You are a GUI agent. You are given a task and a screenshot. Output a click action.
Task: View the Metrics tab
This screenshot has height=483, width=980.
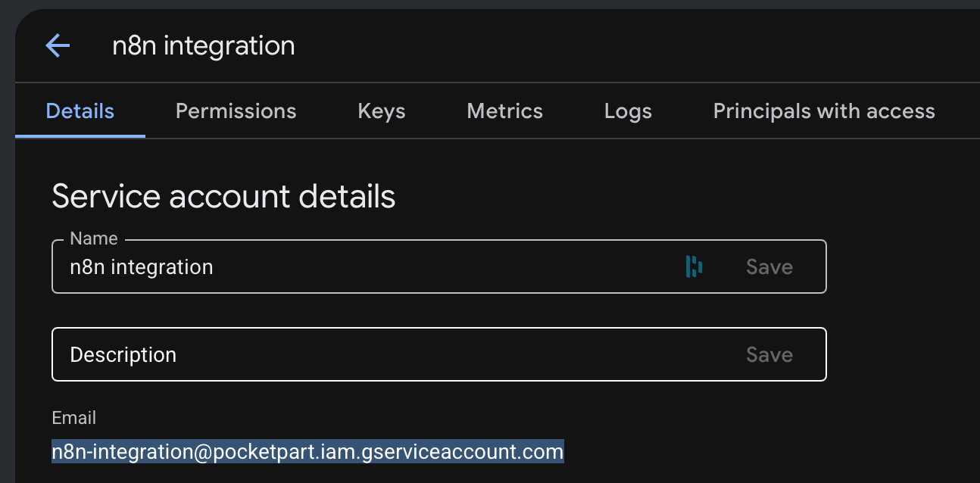pyautogui.click(x=504, y=111)
